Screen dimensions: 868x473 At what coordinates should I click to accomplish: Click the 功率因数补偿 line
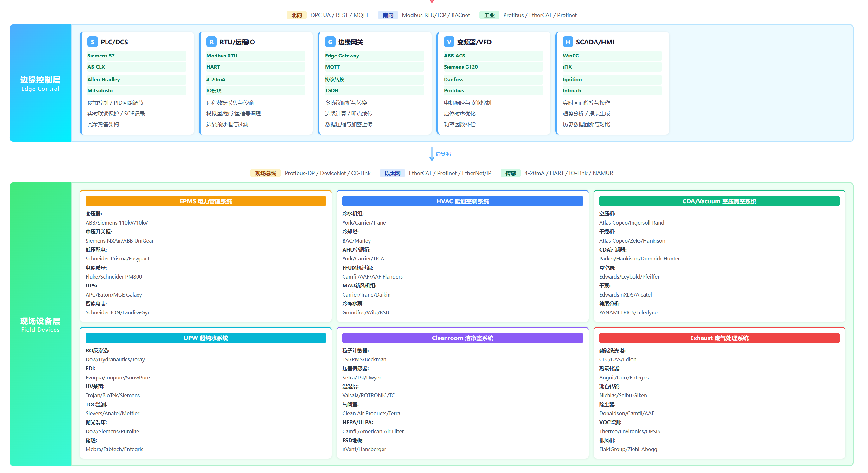[460, 124]
